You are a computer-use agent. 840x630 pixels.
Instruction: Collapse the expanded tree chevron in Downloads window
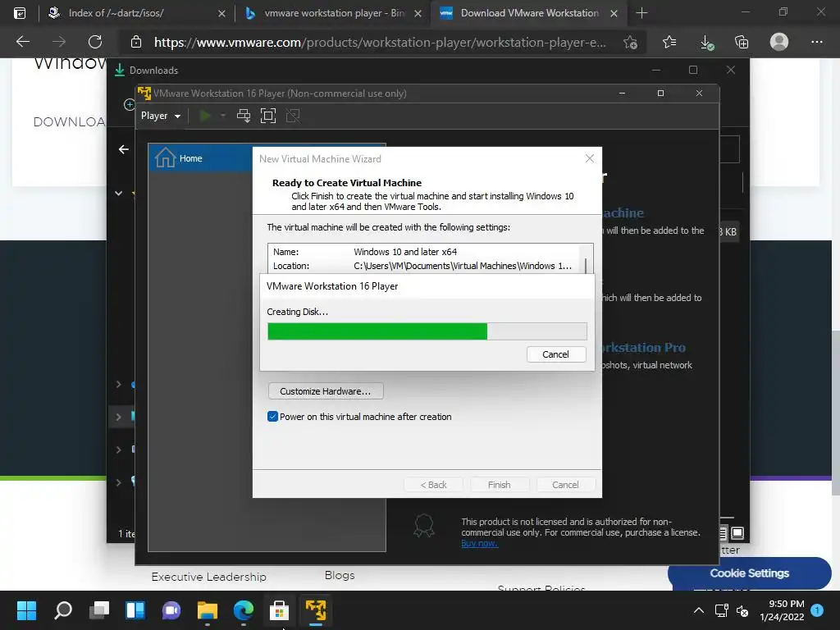(118, 193)
